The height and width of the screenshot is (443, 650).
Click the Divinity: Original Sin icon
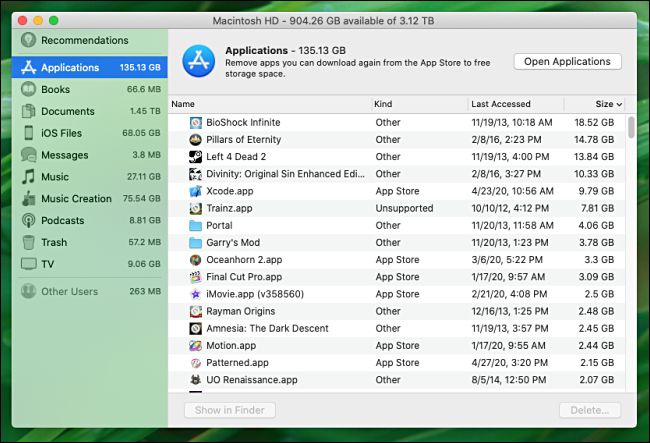pos(195,174)
